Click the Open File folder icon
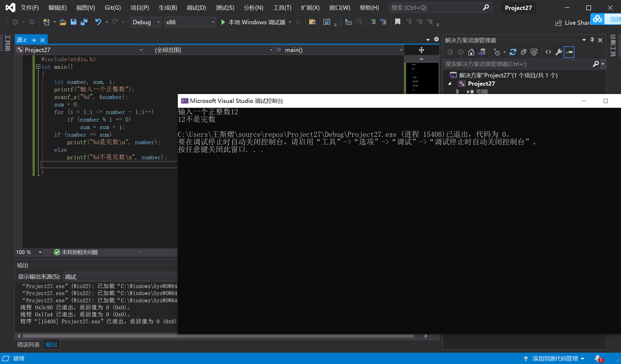621x364 pixels. pos(63,22)
